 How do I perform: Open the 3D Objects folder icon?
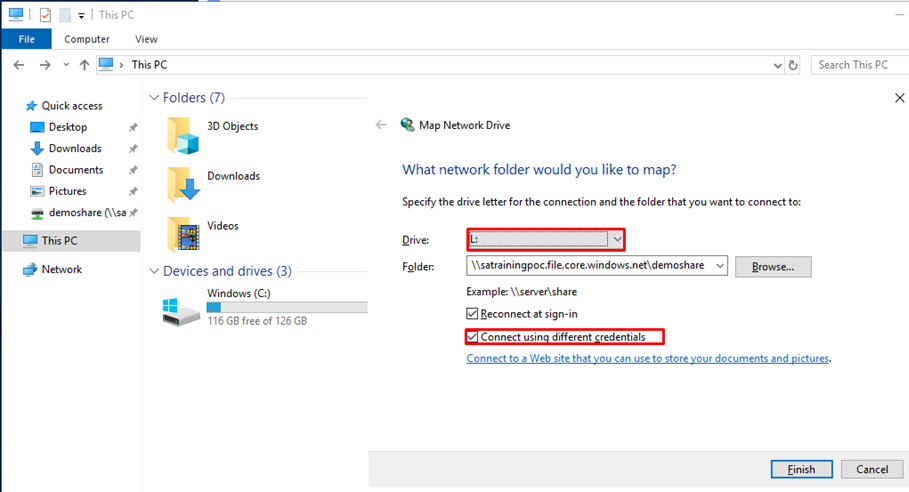tap(183, 136)
